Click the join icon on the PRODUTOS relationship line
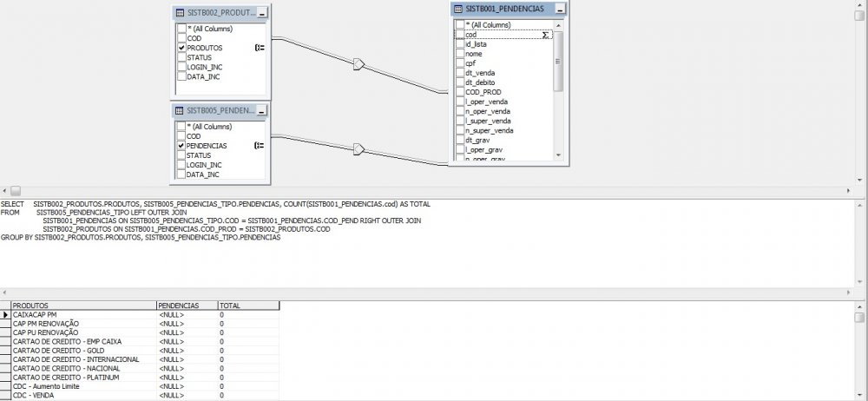Image resolution: width=868 pixels, height=401 pixels. click(x=358, y=63)
